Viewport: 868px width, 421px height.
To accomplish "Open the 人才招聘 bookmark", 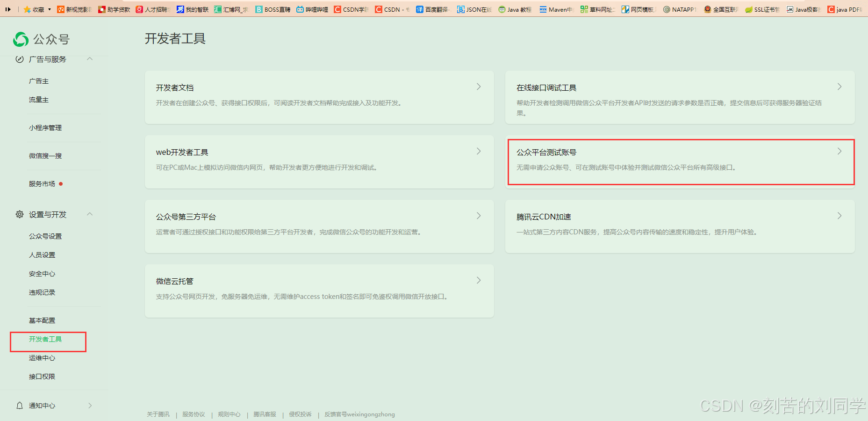I will click(x=153, y=9).
